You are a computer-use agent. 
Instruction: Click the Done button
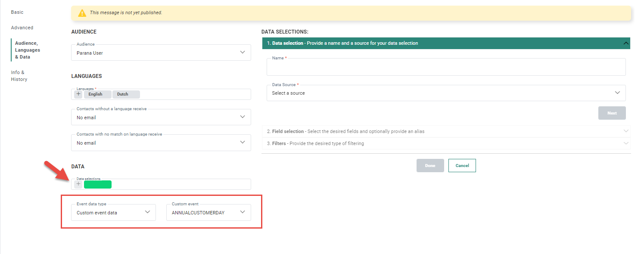(x=430, y=166)
